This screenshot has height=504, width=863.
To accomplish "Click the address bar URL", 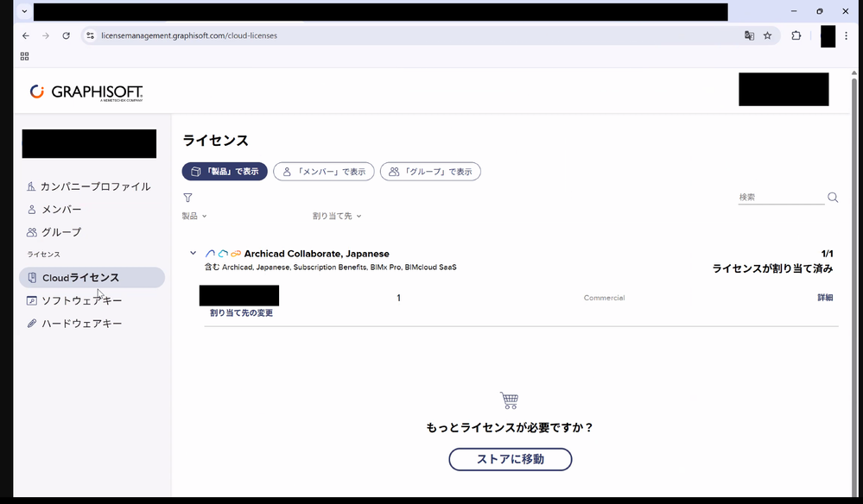I will pos(189,35).
